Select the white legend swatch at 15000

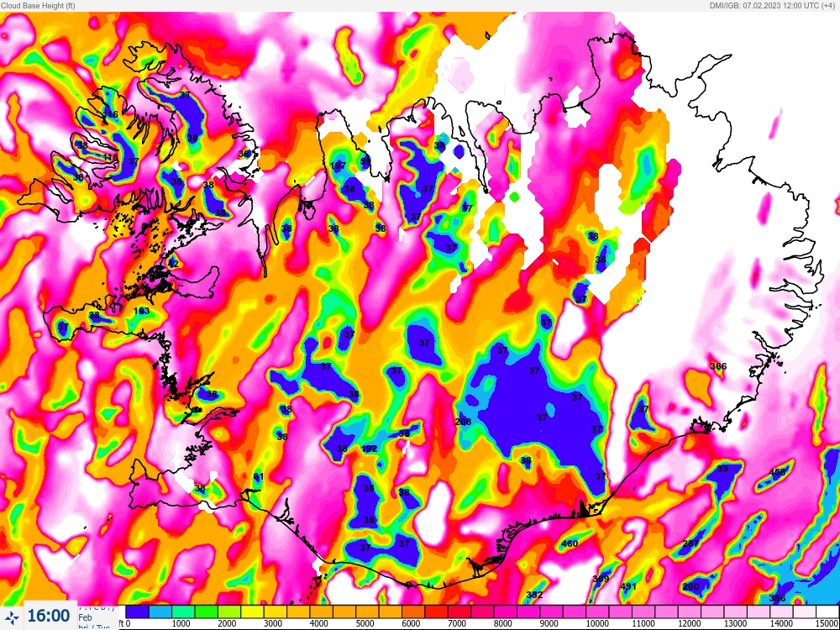coord(827,612)
